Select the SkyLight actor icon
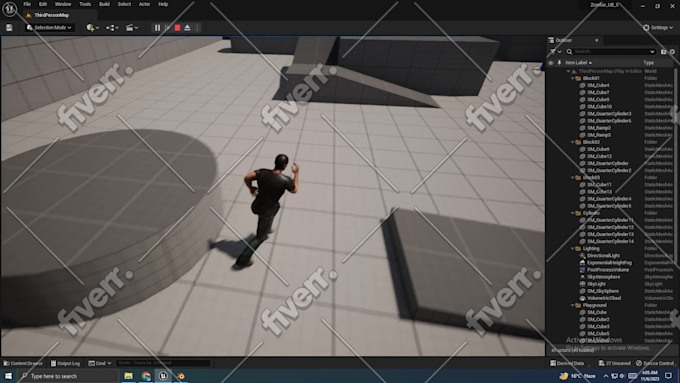 point(582,284)
